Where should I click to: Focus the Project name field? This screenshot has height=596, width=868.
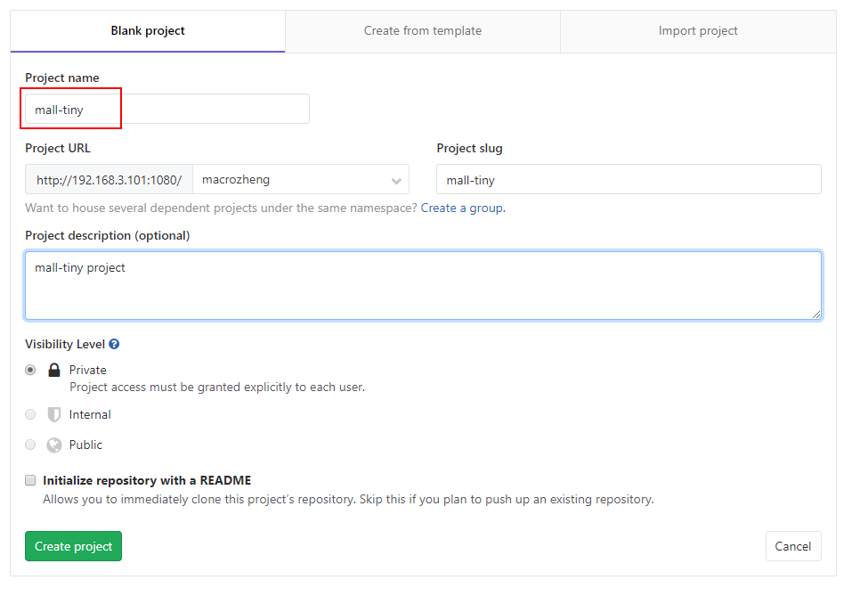coord(167,110)
